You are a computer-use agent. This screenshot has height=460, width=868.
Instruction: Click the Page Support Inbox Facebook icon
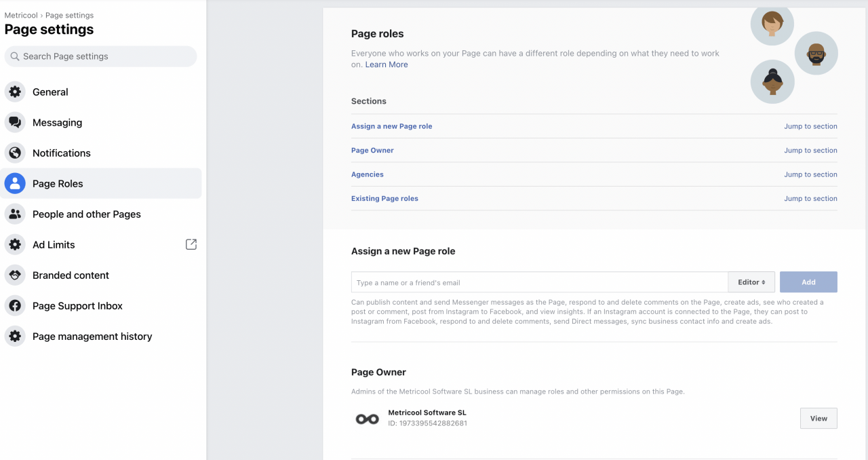point(15,305)
